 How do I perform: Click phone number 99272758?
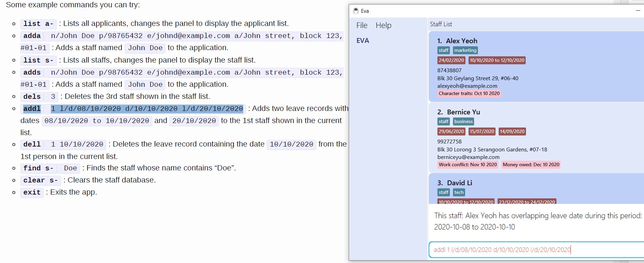click(449, 141)
